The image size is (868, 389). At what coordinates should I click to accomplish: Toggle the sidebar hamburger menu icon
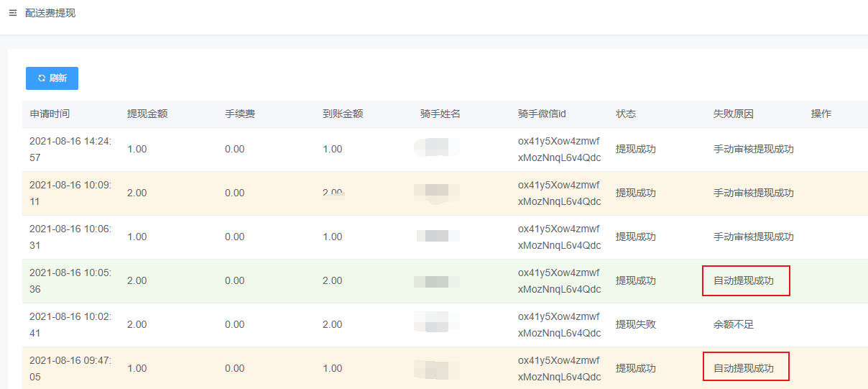(12, 13)
